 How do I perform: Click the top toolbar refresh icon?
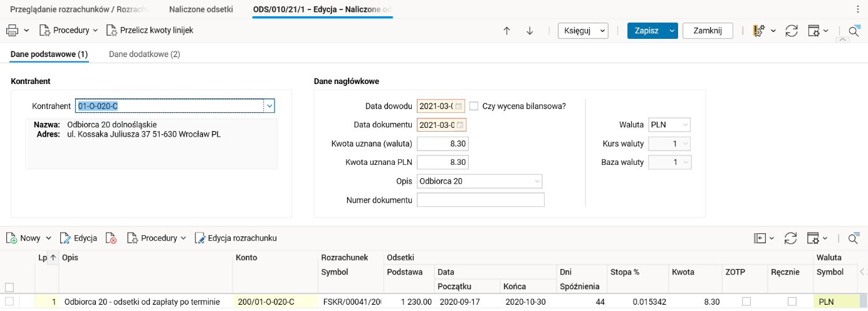tap(792, 31)
